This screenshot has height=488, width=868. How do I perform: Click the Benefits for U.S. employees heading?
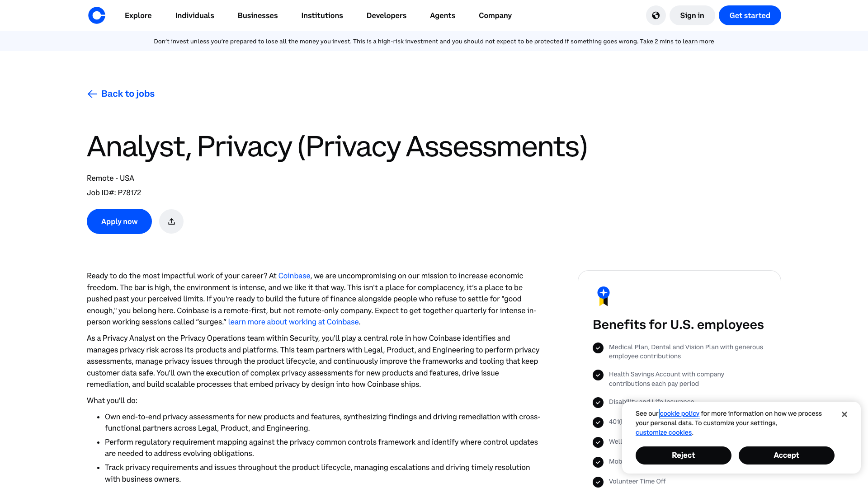(x=678, y=324)
